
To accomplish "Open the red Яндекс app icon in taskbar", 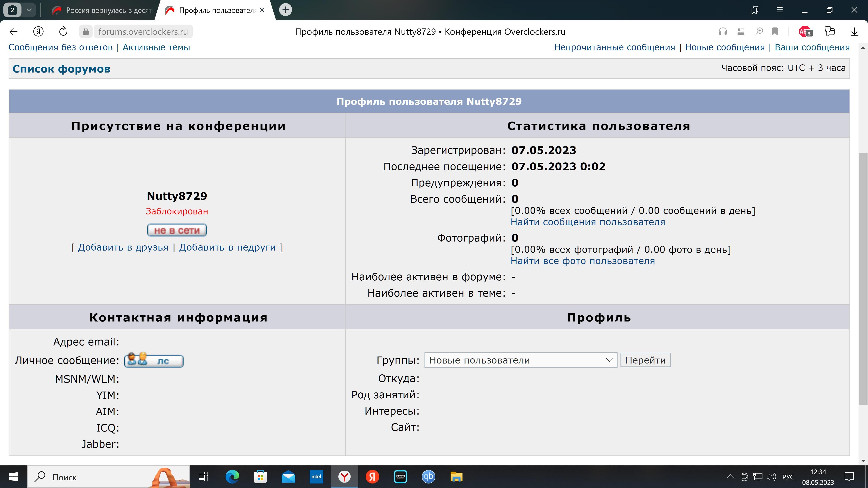I will pos(372,477).
